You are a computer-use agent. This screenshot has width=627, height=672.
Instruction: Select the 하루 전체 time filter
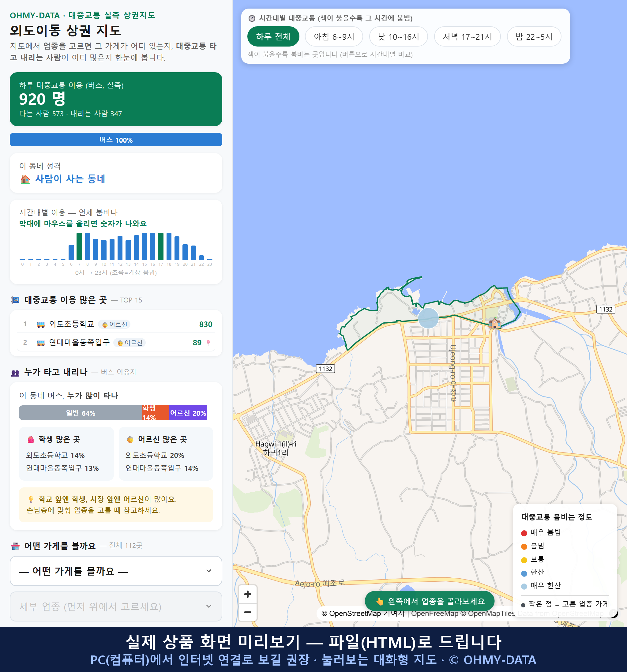pyautogui.click(x=273, y=36)
